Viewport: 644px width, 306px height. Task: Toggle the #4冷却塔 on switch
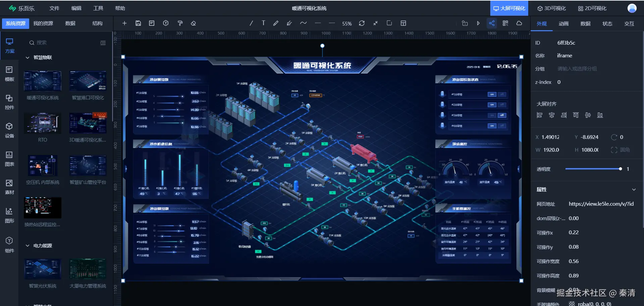(x=492, y=126)
